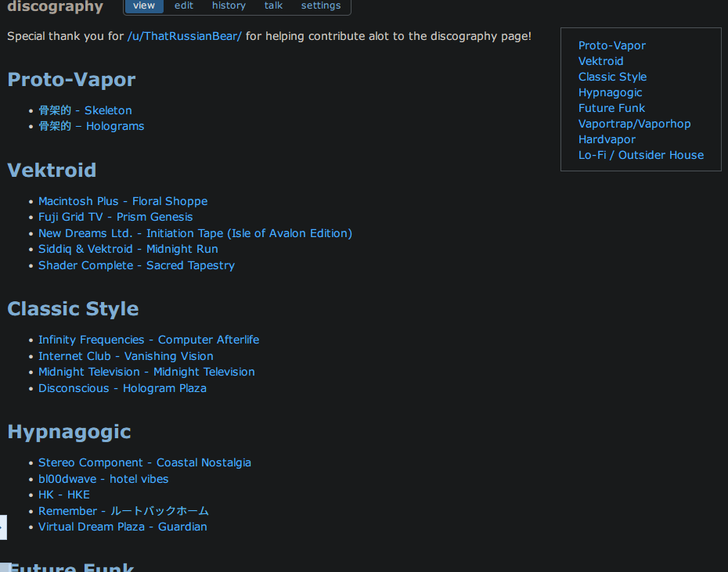Click the Hypnagogic section heading
The width and height of the screenshot is (728, 572).
69,432
